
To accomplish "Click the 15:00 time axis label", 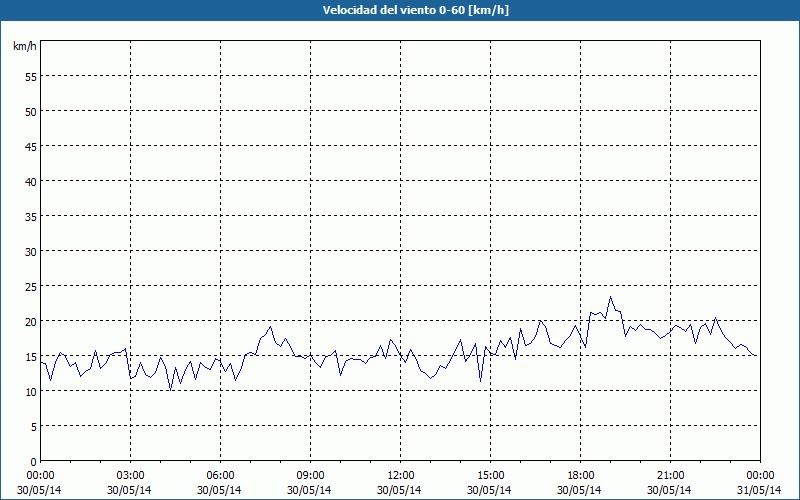I will [490, 476].
